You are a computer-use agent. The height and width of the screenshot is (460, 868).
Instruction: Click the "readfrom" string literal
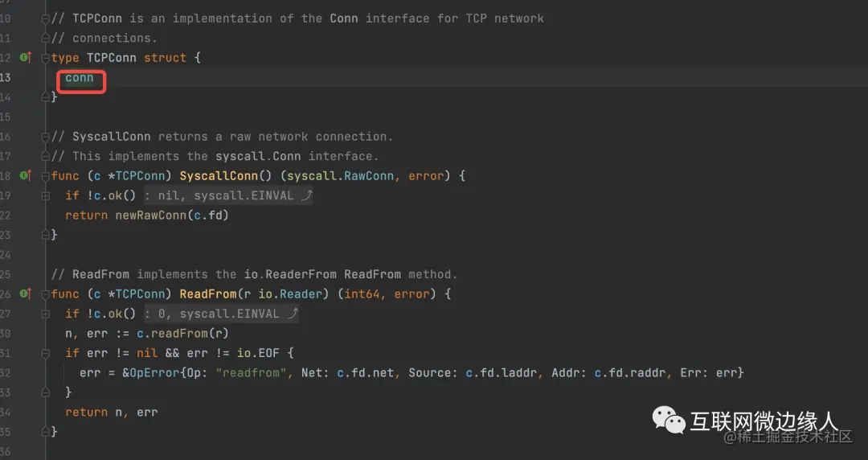click(x=251, y=372)
